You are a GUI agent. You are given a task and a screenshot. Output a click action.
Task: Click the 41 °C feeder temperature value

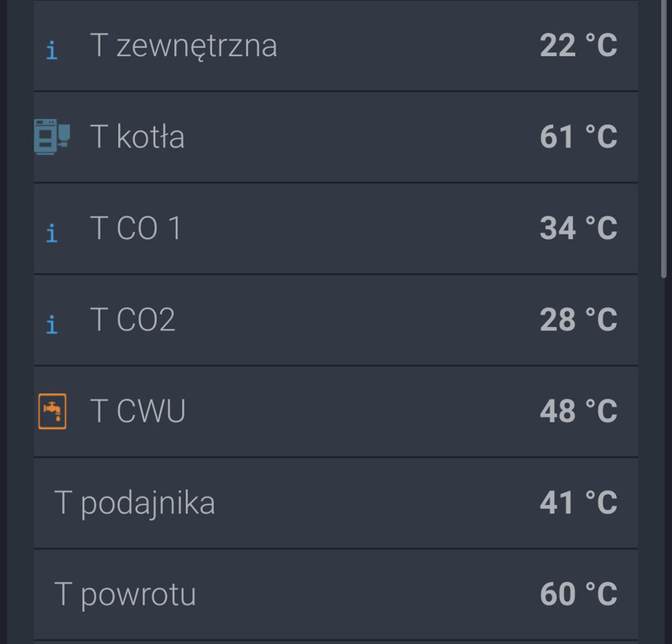click(x=578, y=503)
